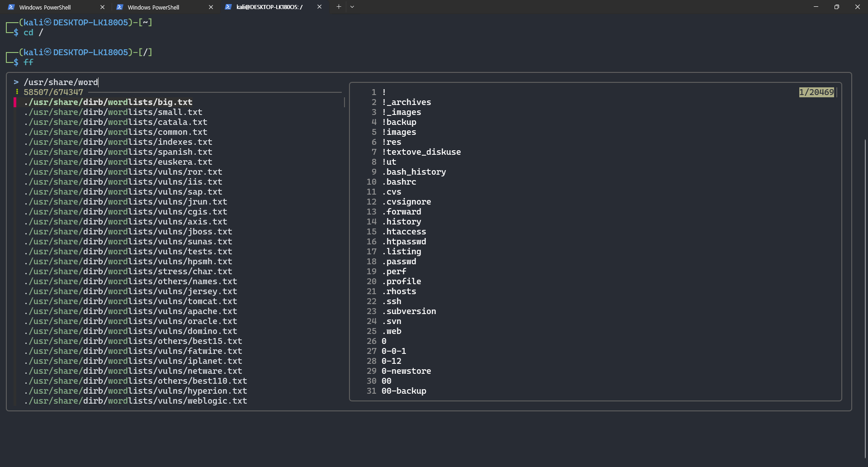Switch to the first Windows PowerShell tab
Viewport: 868px width, 467px height.
click(x=54, y=7)
